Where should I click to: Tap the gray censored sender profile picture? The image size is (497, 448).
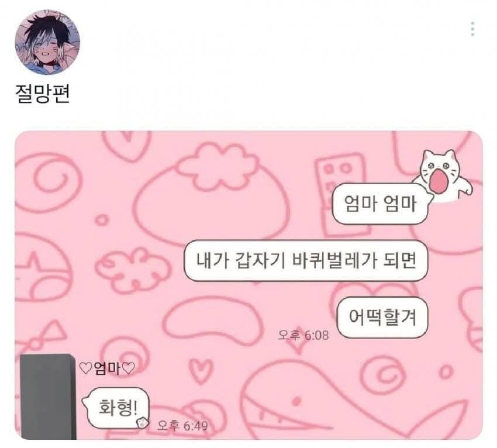coord(47,397)
